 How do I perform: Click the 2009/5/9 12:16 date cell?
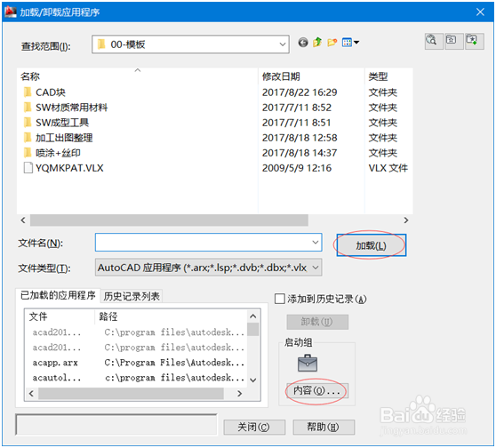[297, 168]
